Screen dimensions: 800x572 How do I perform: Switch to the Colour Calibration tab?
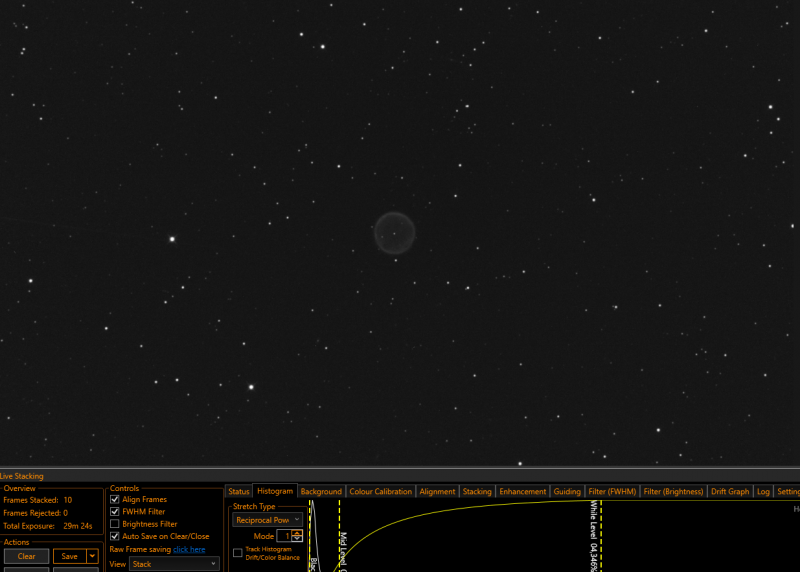tap(380, 491)
